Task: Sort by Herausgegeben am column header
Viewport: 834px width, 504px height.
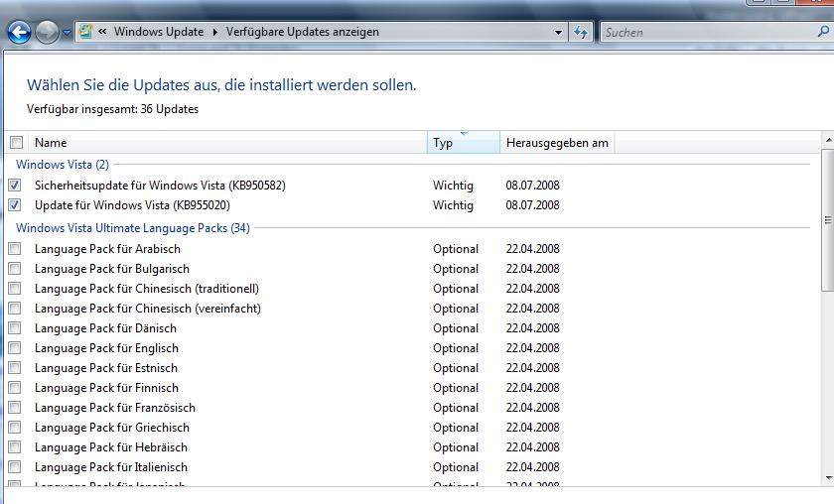Action: pyautogui.click(x=557, y=143)
